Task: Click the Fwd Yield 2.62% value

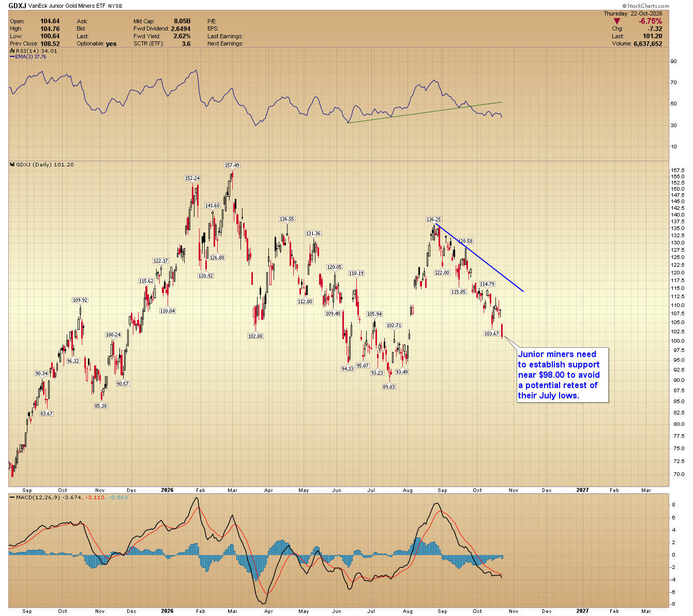Action: pos(182,36)
